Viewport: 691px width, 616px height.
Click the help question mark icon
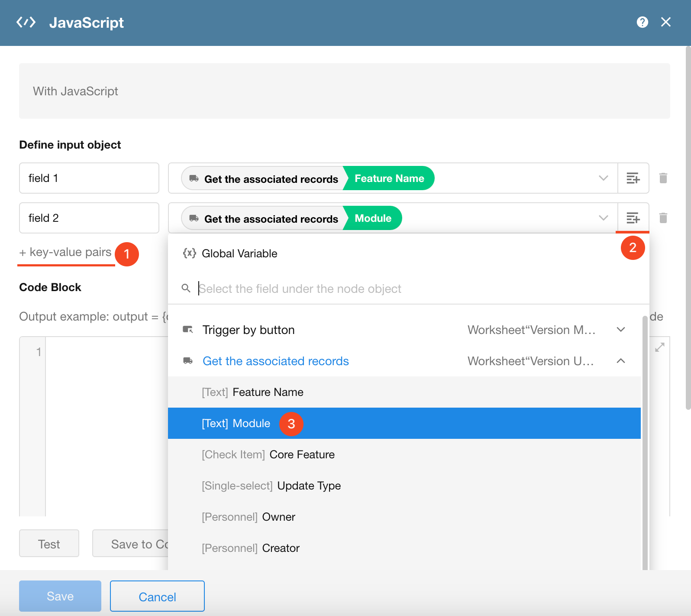pos(642,22)
